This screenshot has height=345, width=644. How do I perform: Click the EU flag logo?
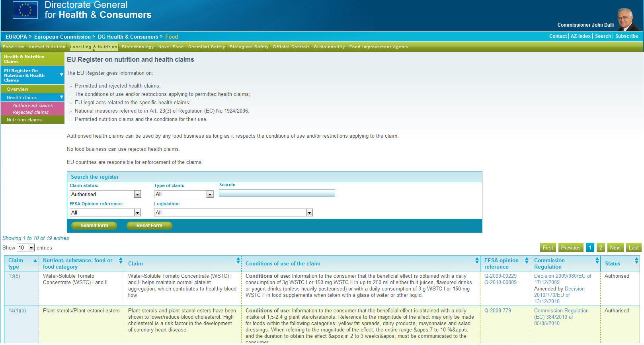pos(25,10)
